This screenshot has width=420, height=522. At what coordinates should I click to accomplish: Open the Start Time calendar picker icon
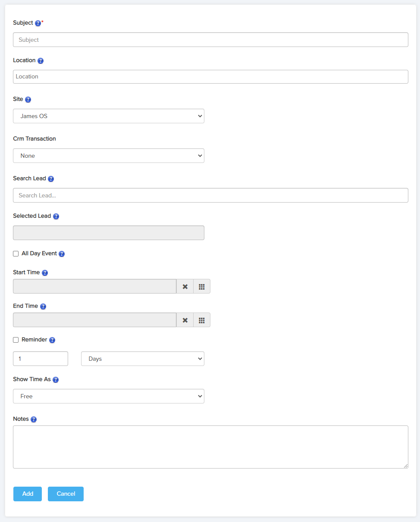coord(201,287)
